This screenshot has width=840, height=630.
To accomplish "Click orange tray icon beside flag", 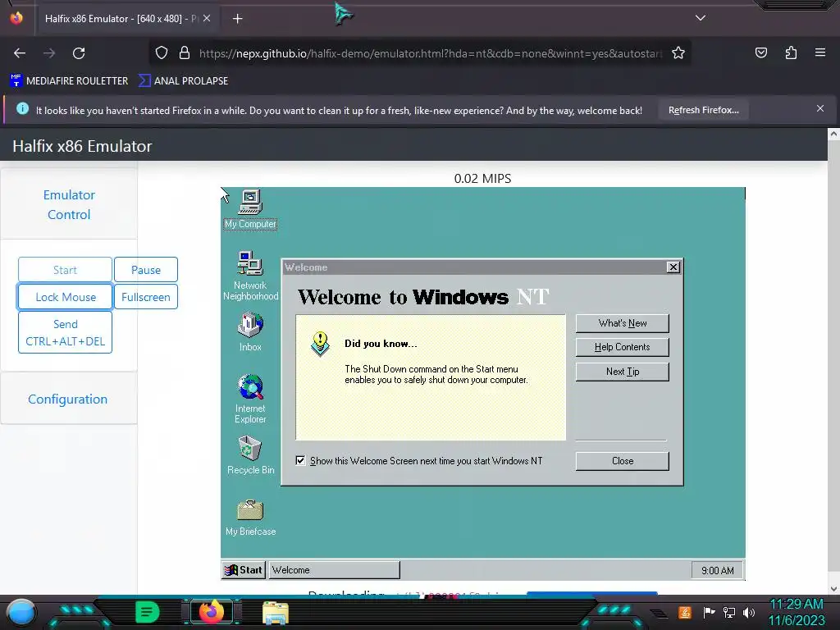I will click(685, 612).
